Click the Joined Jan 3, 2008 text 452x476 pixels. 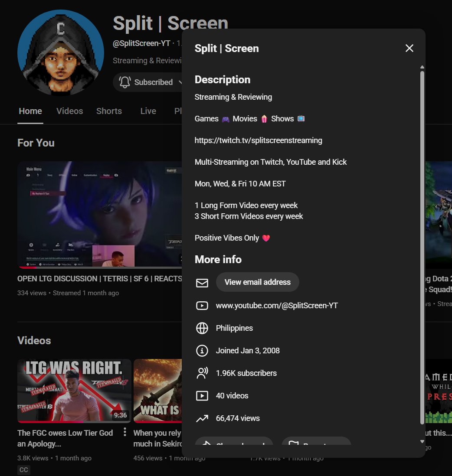(248, 351)
